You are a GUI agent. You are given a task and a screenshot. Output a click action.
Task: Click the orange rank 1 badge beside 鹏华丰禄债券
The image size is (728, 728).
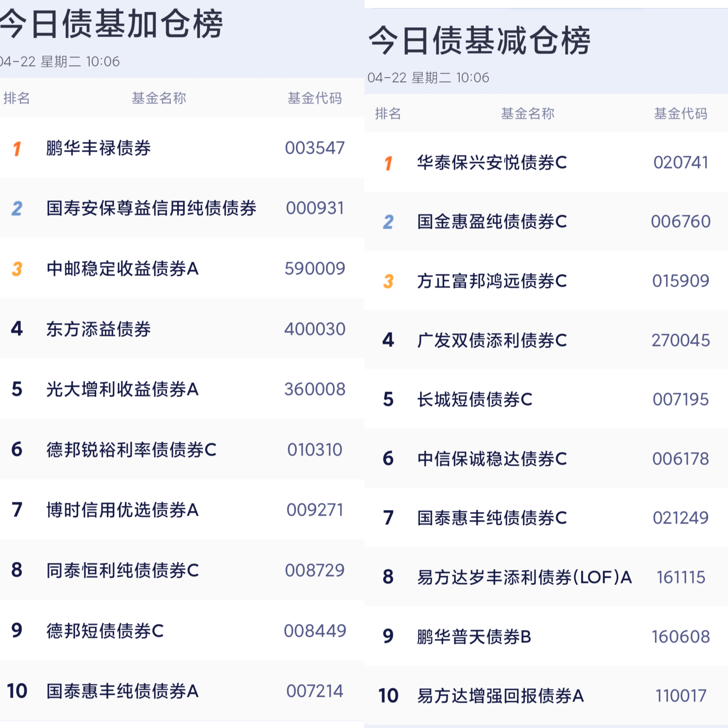tap(17, 148)
